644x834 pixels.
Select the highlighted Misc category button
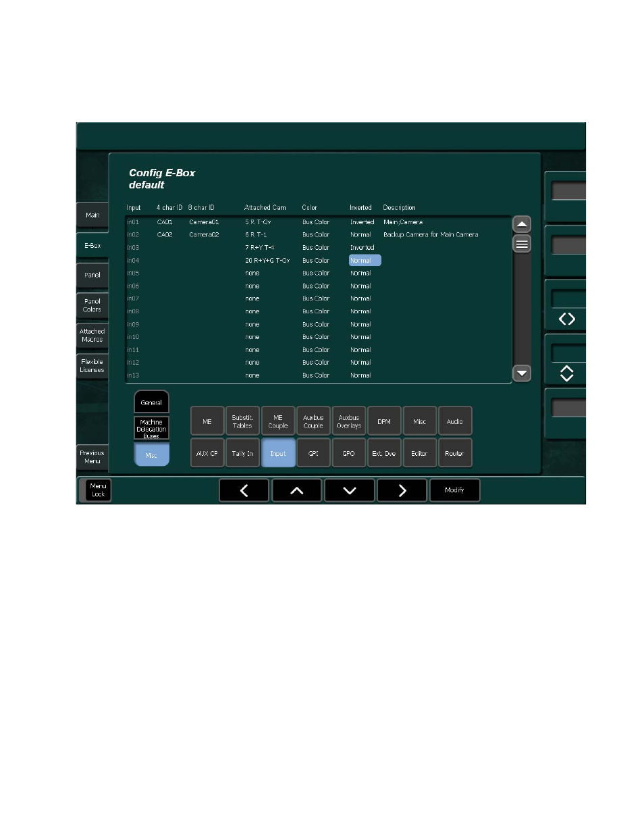(x=151, y=455)
